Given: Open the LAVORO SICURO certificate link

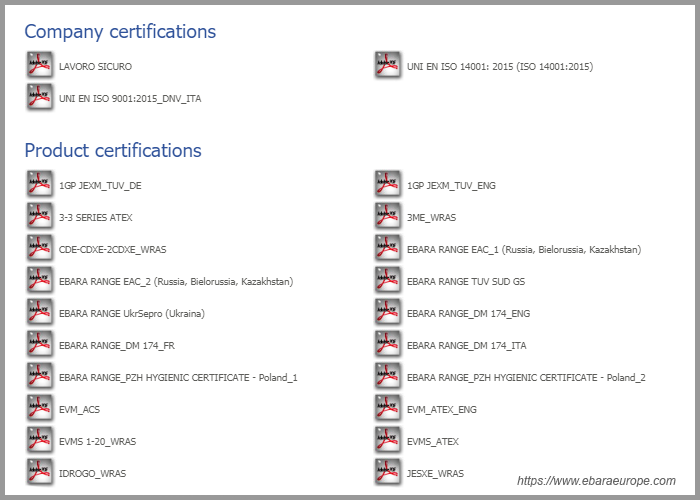Looking at the screenshot, I should pyautogui.click(x=95, y=67).
